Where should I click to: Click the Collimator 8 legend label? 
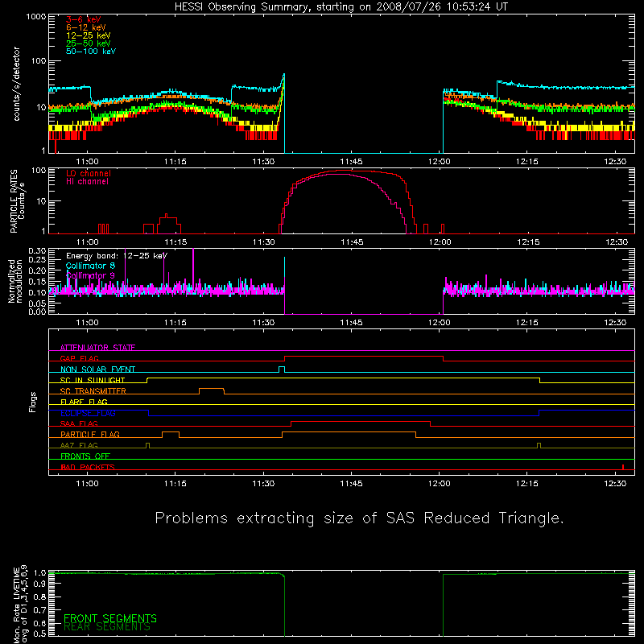(x=90, y=266)
